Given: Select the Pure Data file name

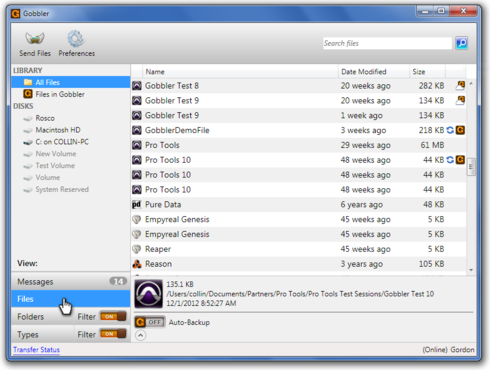Looking at the screenshot, I should [x=163, y=204].
